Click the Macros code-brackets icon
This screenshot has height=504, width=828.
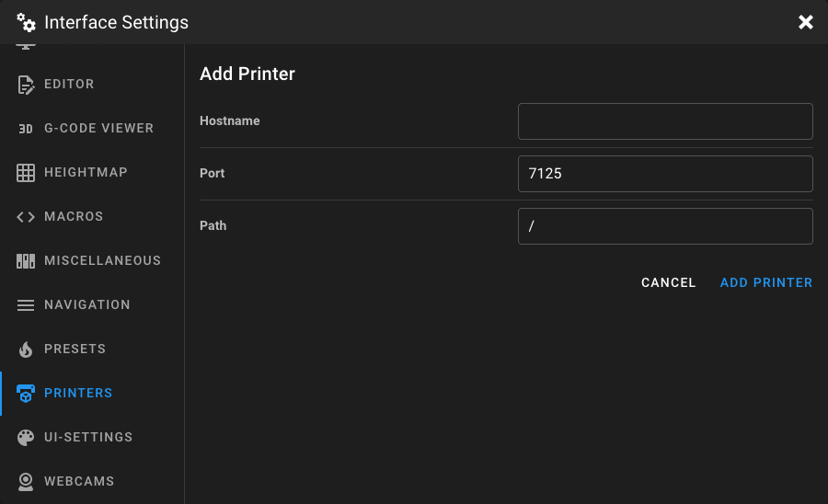coord(26,217)
